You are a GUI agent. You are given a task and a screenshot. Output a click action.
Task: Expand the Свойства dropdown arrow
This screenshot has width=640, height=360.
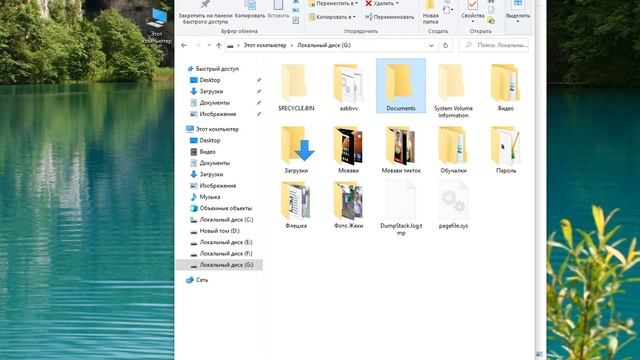point(473,21)
